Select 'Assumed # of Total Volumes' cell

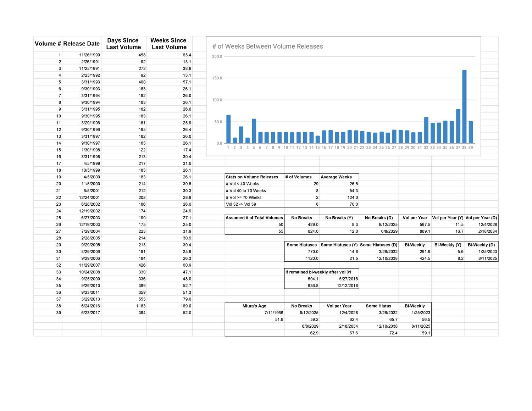pyautogui.click(x=255, y=218)
